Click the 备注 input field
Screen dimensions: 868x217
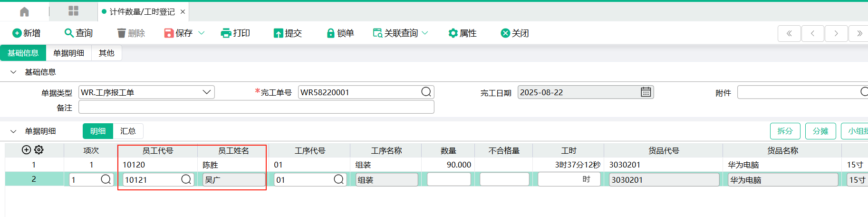256,107
